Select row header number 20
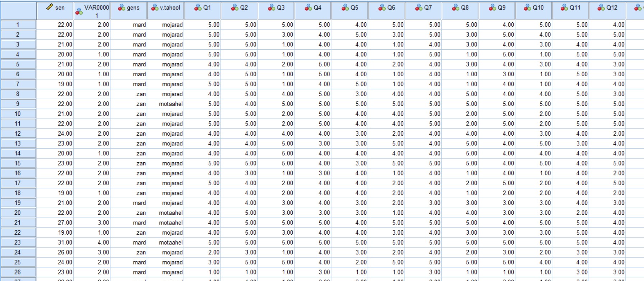This screenshot has width=644, height=281. [18, 213]
